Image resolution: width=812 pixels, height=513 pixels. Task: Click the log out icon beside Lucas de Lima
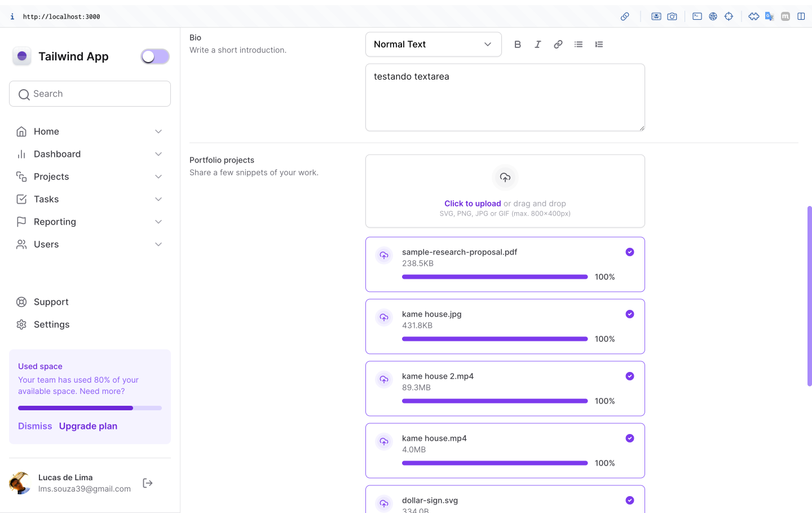148,483
